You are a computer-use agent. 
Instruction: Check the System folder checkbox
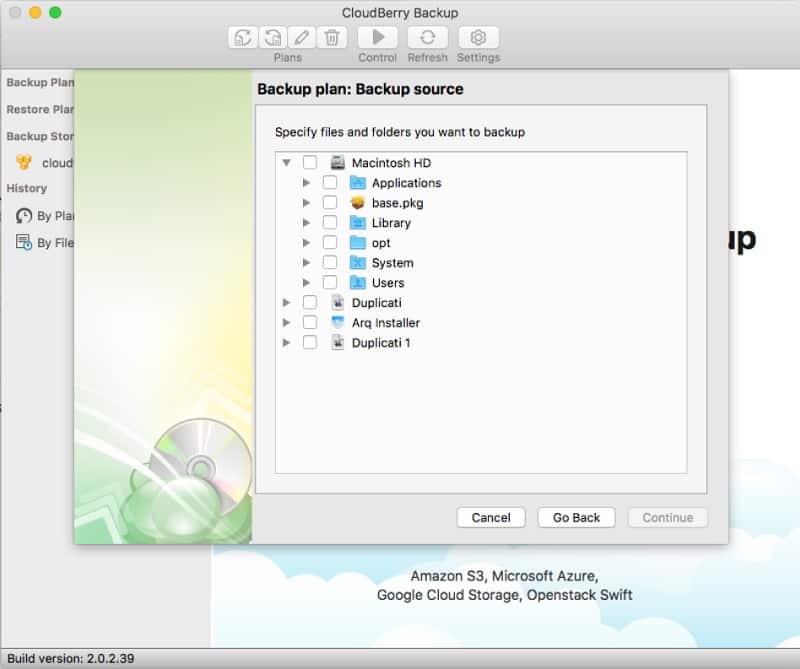point(330,262)
